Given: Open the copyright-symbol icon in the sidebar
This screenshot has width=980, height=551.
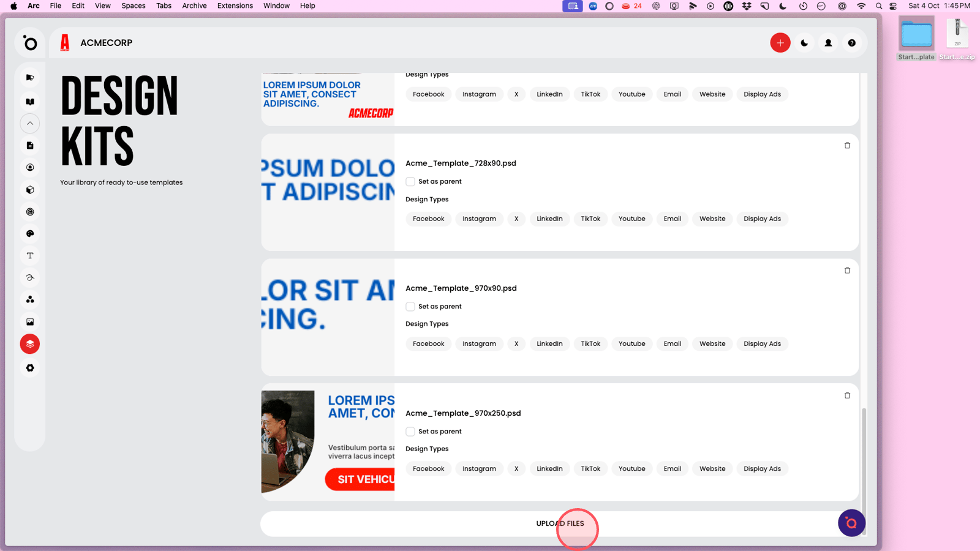Looking at the screenshot, I should coord(30,212).
